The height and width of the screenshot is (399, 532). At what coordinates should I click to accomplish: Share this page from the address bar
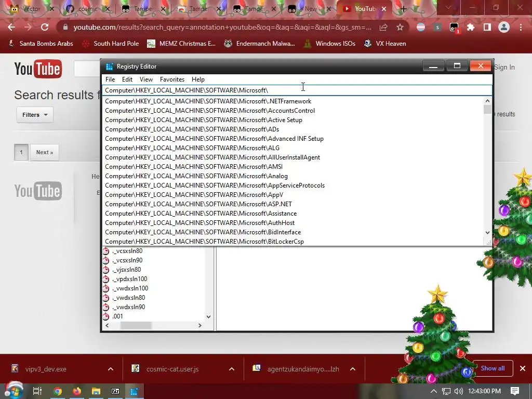pos(383,27)
